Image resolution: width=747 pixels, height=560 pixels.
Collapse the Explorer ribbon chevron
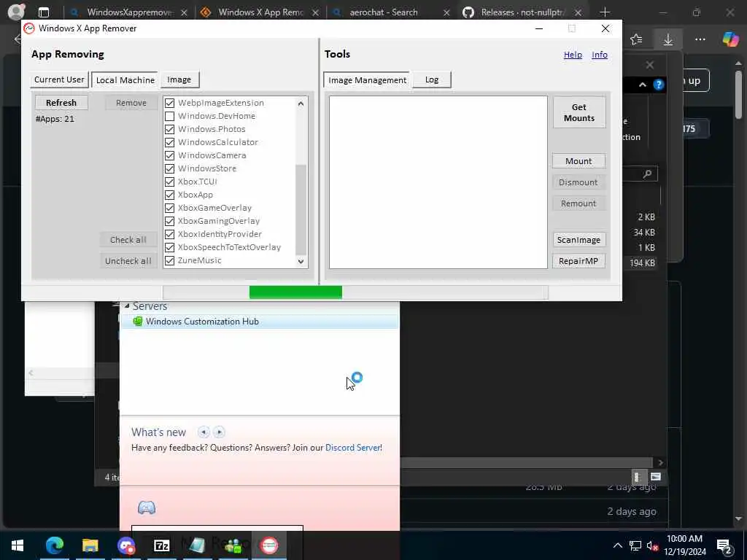(642, 85)
